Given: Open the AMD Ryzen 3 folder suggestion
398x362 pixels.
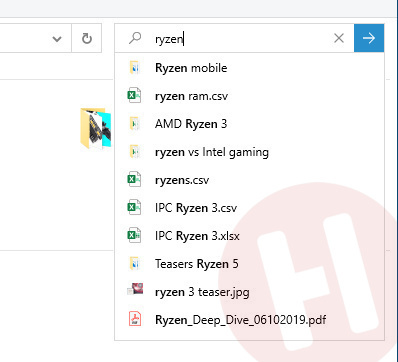Looking at the screenshot, I should coord(249,124).
